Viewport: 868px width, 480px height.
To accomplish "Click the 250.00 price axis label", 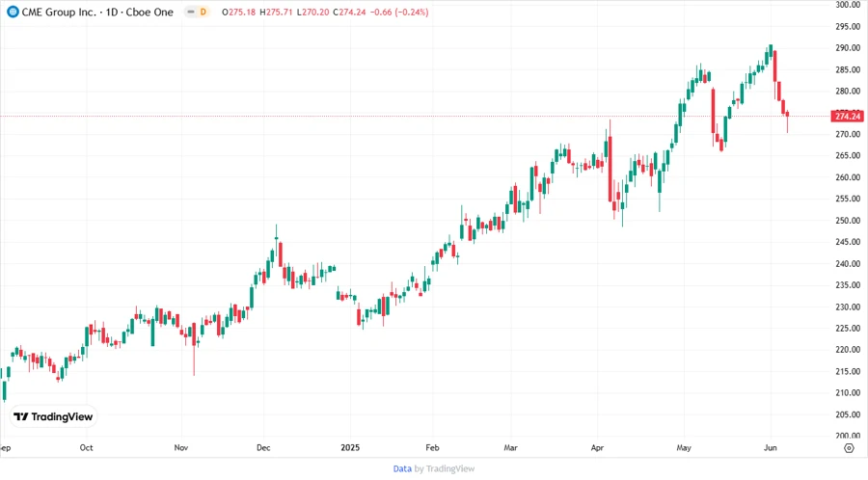I will point(848,220).
